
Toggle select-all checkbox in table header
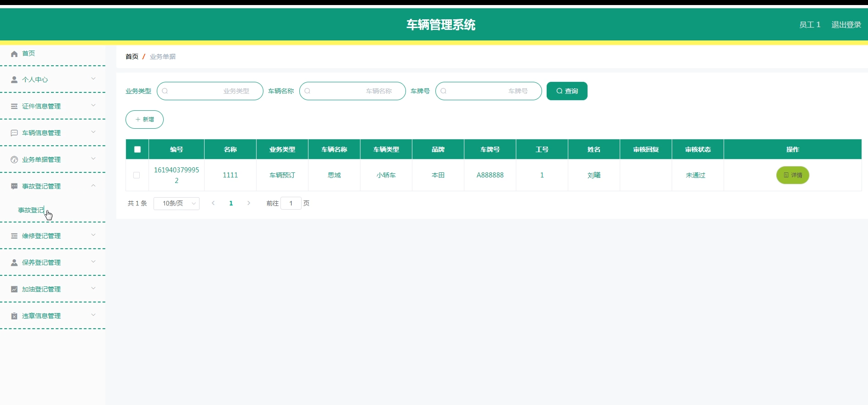(x=137, y=149)
